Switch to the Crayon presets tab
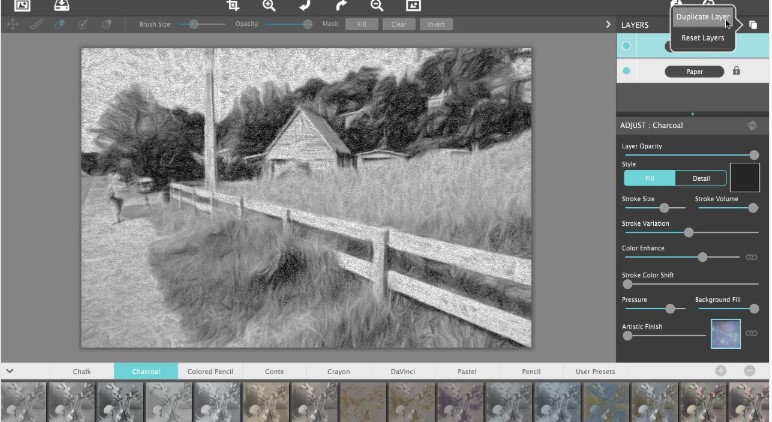 (339, 371)
